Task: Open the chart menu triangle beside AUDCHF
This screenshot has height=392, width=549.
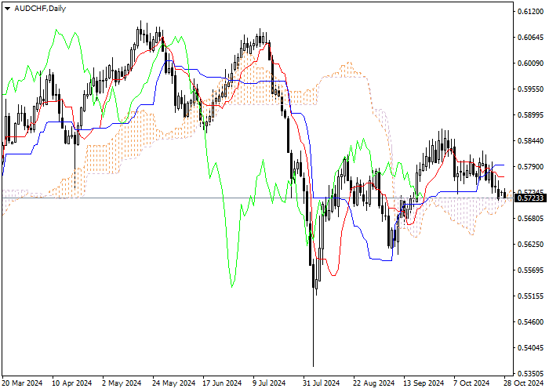Action: pos(7,9)
